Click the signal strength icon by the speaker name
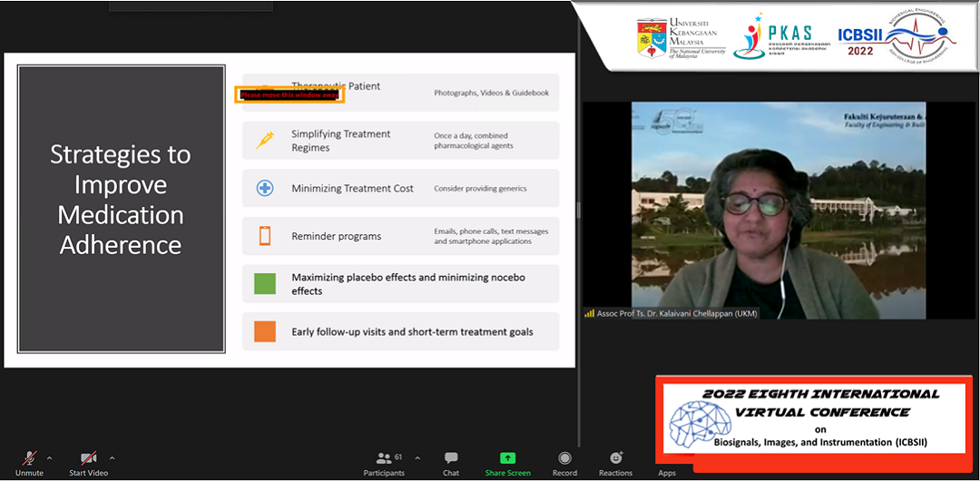Screen dimensions: 980x481 pos(589,314)
